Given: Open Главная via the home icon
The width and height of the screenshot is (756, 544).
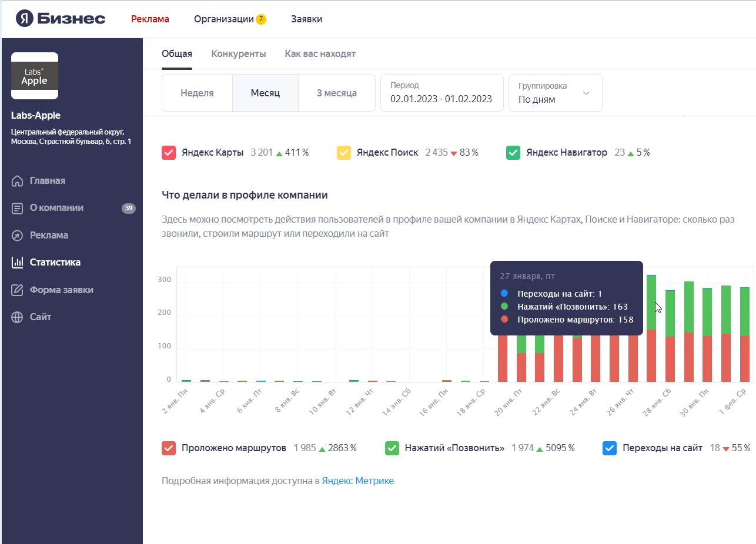Looking at the screenshot, I should tap(18, 181).
